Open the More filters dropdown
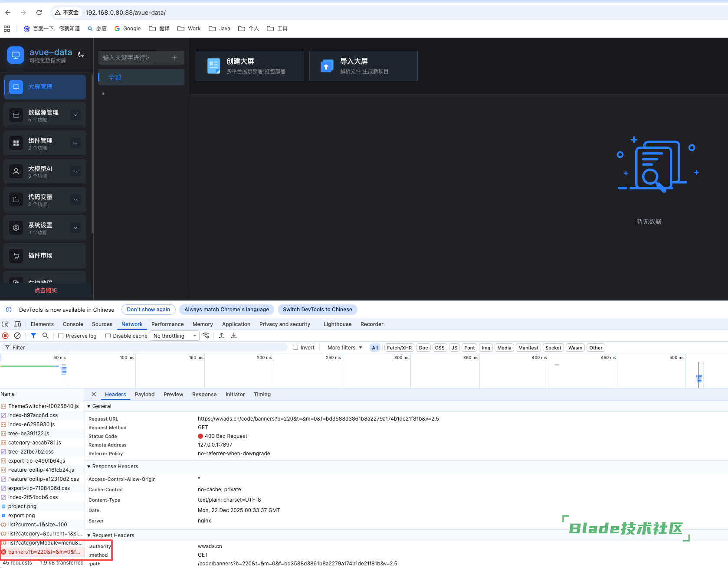 click(344, 348)
